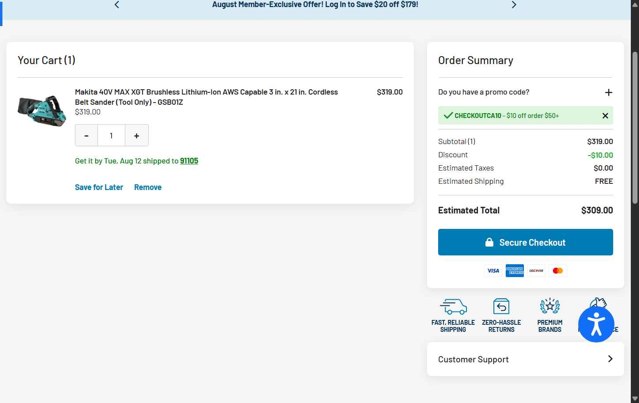Expand promo code entry with plus icon

pos(608,92)
